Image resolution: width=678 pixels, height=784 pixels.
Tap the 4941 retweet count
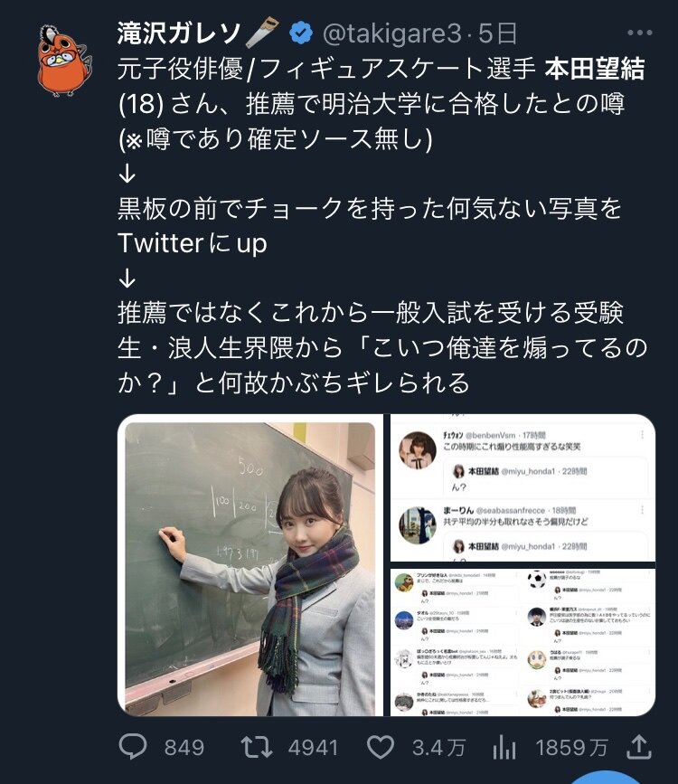point(313,748)
